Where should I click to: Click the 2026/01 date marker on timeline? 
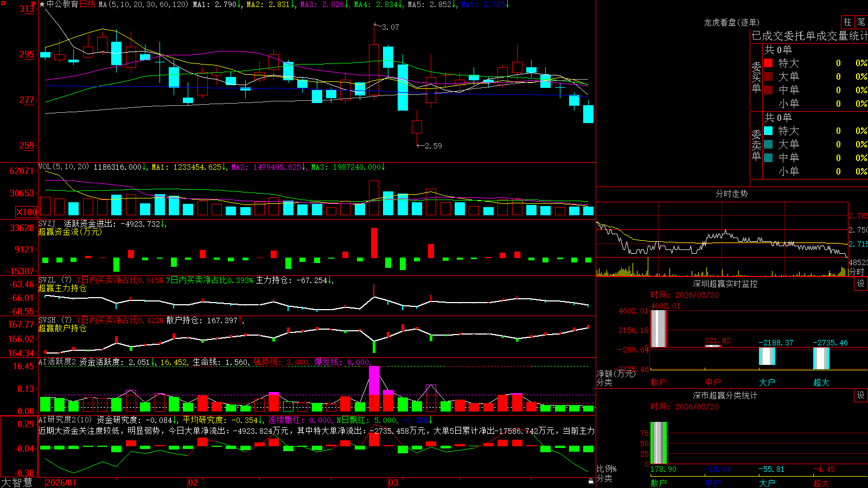[x=61, y=483]
